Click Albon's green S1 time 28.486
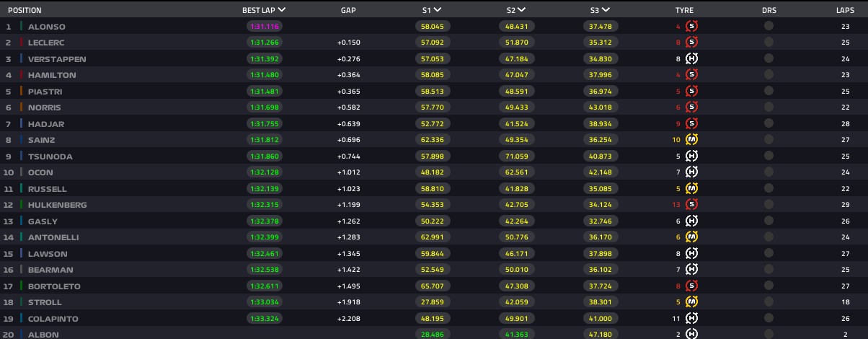Viewport: 868px width, 339px height. tap(432, 335)
